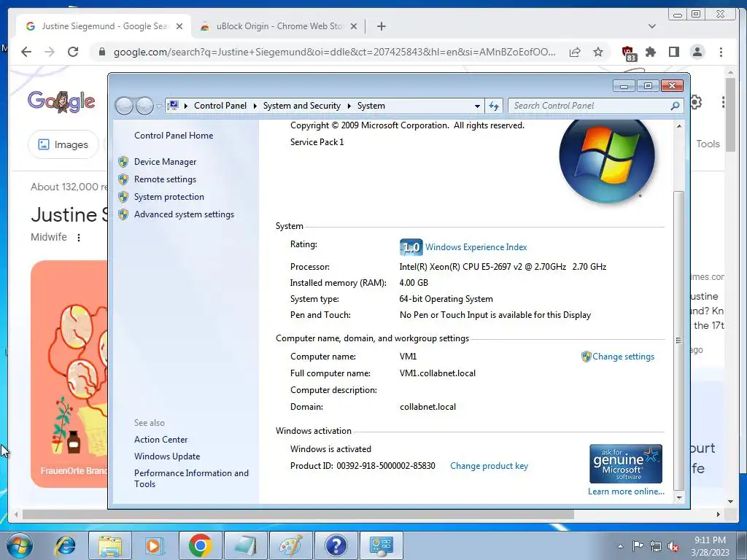Image resolution: width=747 pixels, height=560 pixels.
Task: Open Action Center under See also
Action: tap(160, 440)
